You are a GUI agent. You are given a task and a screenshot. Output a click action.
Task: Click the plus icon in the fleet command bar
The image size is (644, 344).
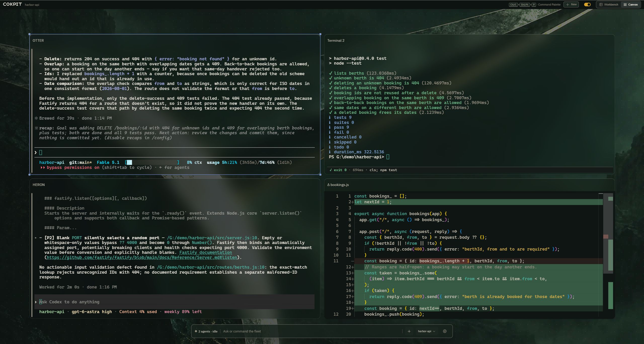point(409,331)
